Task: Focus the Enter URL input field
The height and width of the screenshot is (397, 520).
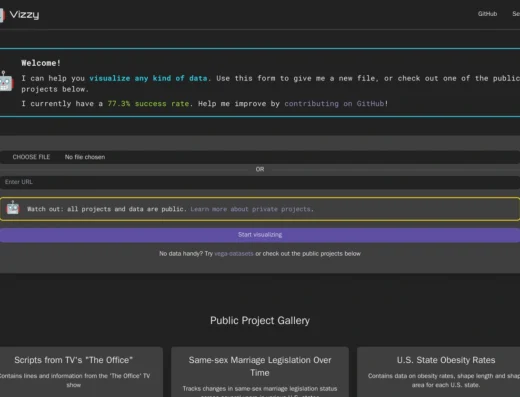Action: 260,182
